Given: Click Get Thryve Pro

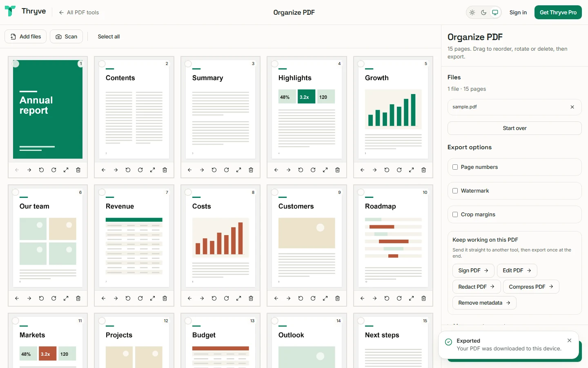Looking at the screenshot, I should click(x=558, y=13).
